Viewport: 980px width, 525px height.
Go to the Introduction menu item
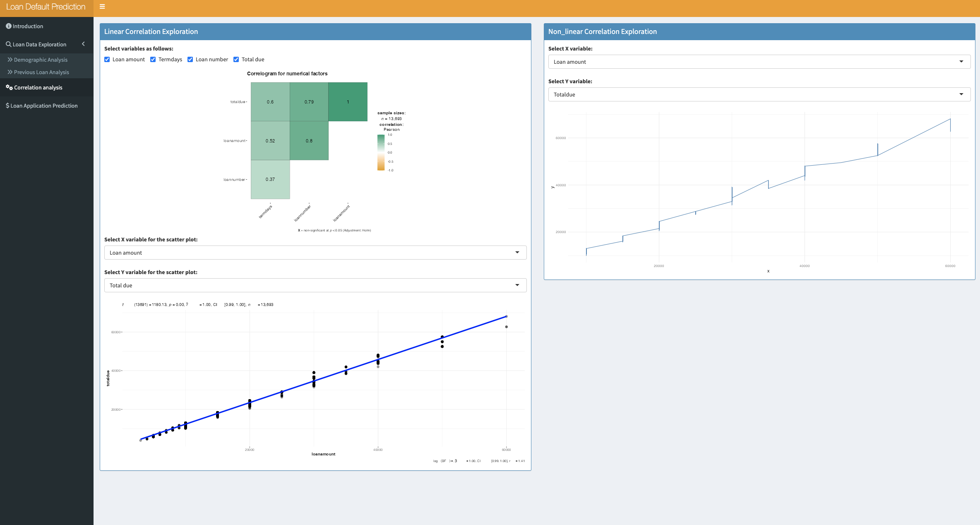tap(28, 26)
